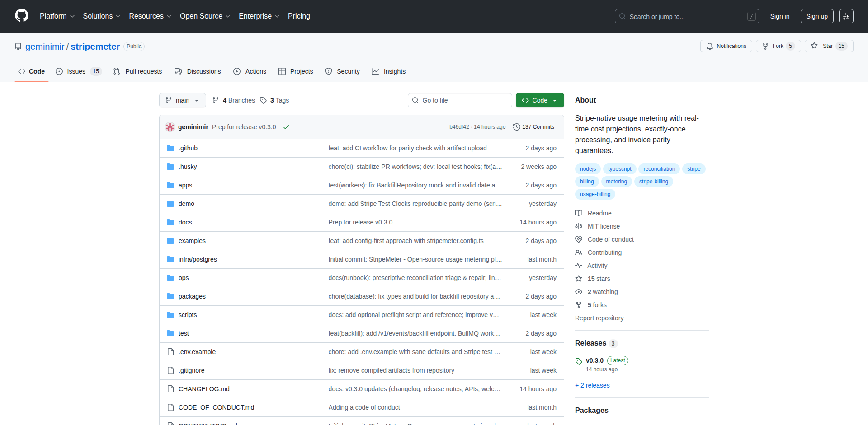This screenshot has height=425, width=868.
Task: Open the Security tab
Action: click(342, 71)
